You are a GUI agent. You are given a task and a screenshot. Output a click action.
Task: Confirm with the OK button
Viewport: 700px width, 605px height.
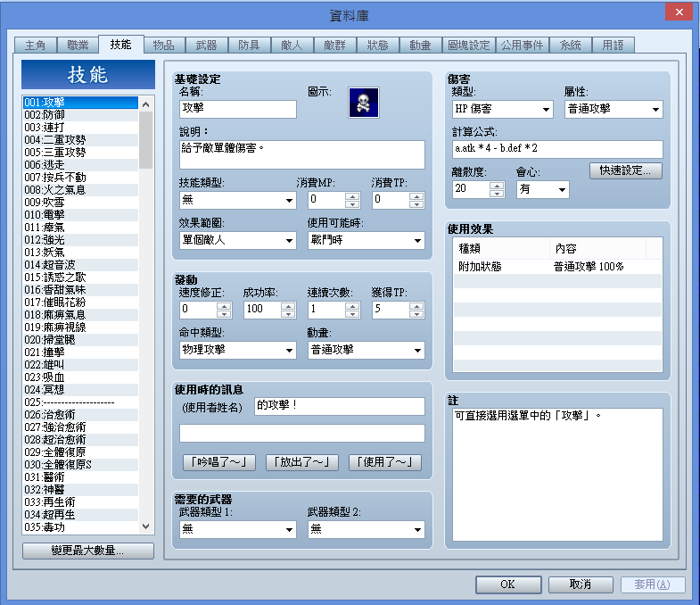coord(508,584)
